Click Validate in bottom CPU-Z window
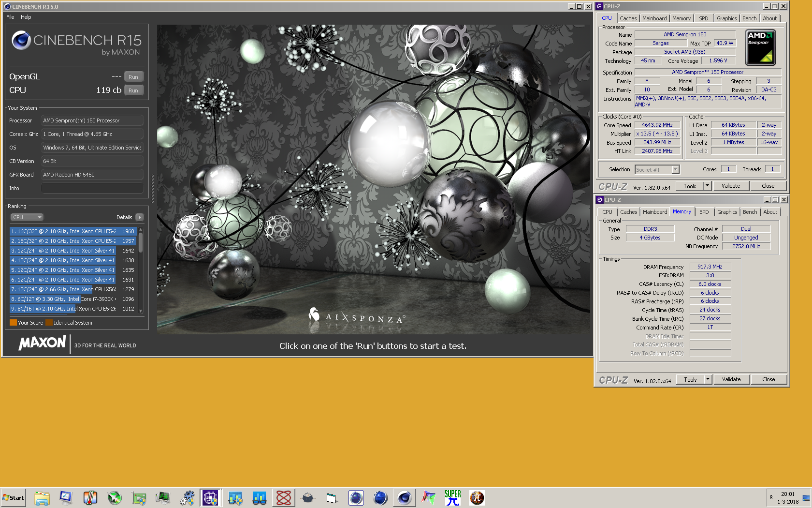Viewport: 812px width, 508px height. (x=731, y=379)
